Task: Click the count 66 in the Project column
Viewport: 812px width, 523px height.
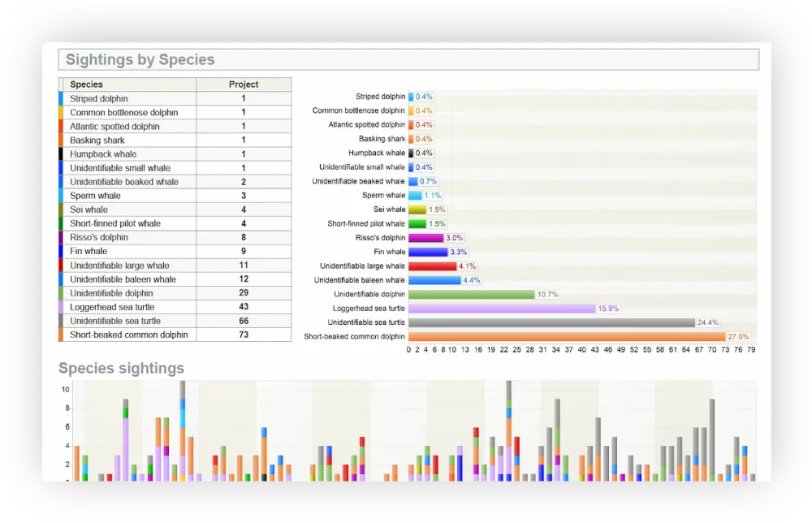Action: 244,321
